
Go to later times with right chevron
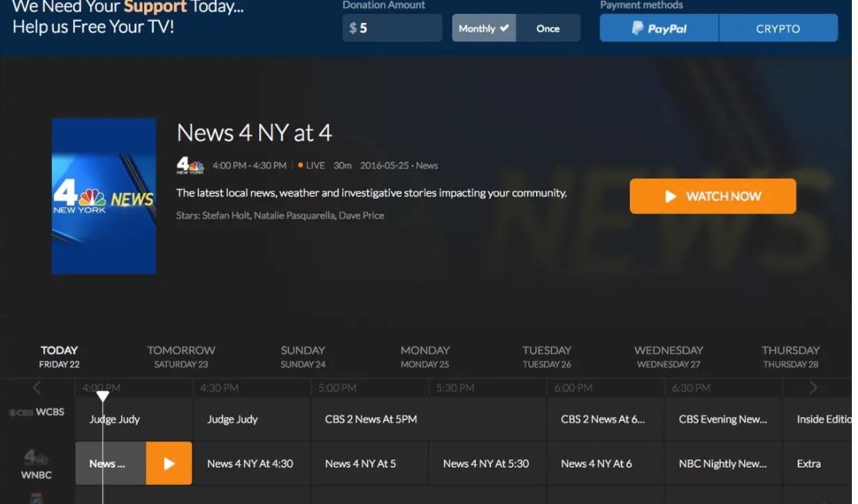(813, 388)
